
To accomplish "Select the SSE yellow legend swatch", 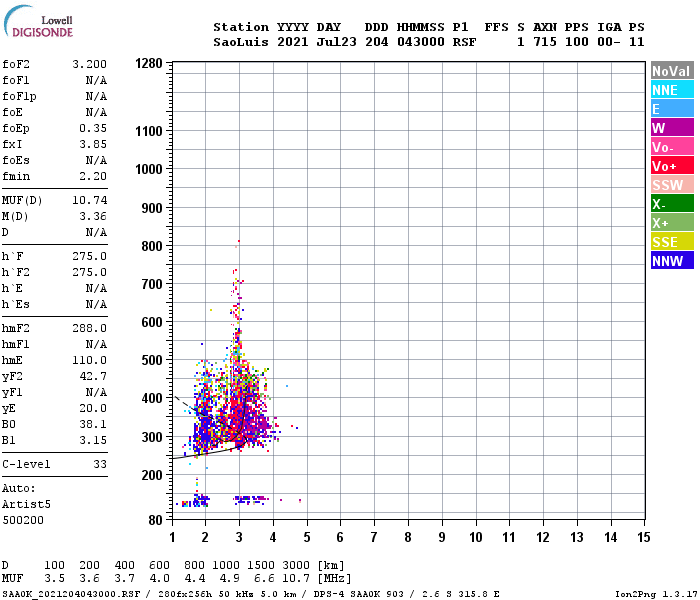I will pos(672,242).
